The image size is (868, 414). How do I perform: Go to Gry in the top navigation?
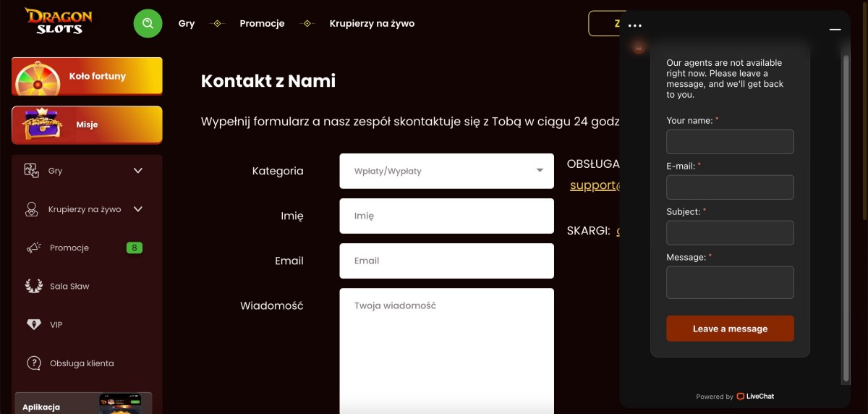[187, 23]
